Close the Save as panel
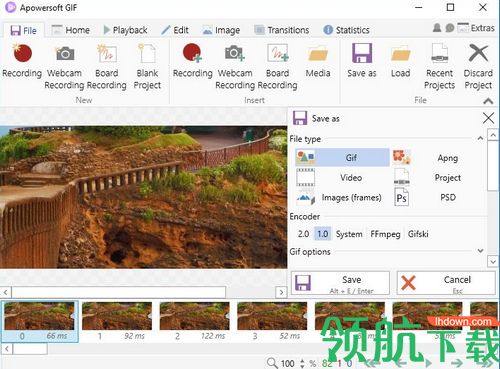Screen dimensions: 500x369 (x=488, y=118)
